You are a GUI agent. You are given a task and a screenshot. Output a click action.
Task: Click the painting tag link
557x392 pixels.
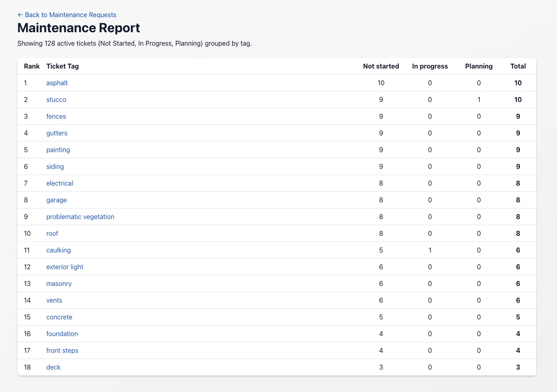tap(58, 150)
